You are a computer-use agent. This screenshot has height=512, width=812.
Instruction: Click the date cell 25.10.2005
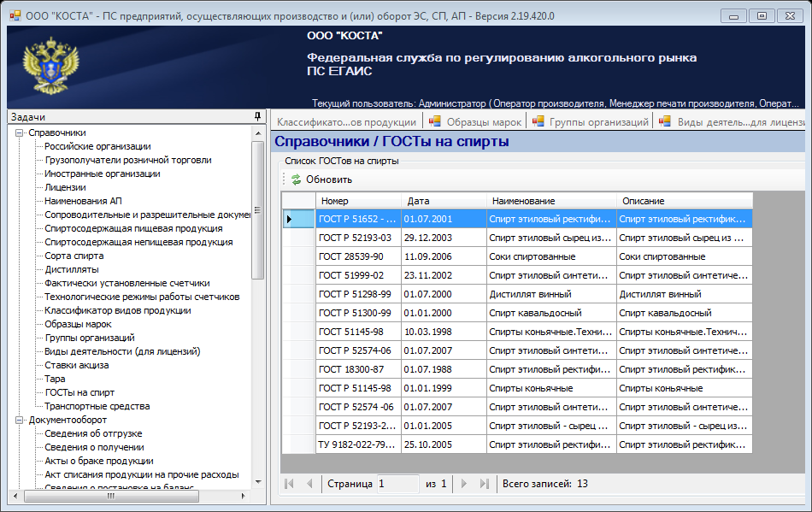coord(444,444)
